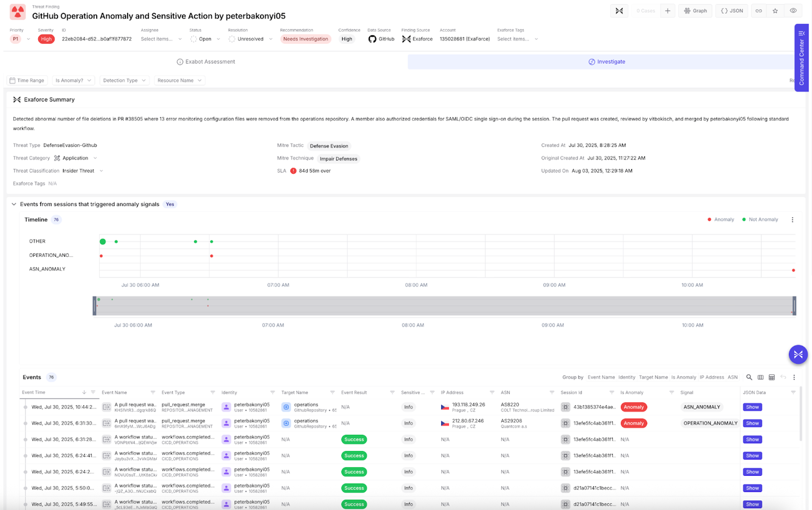The width and height of the screenshot is (812, 510).
Task: Filter the Event Type column
Action: 213,393
